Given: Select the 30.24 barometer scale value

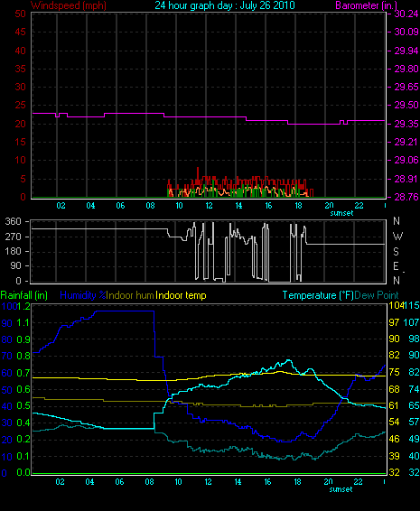Looking at the screenshot, I should click(406, 14).
